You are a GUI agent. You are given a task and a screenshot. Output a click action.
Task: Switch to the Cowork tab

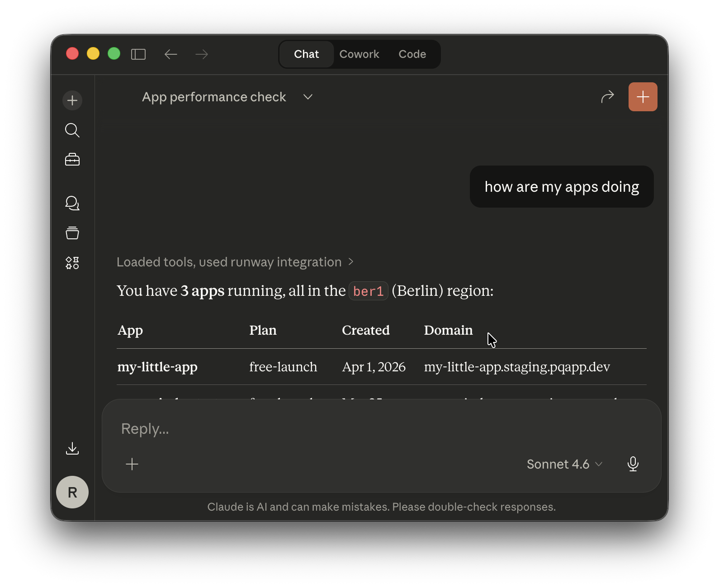(x=359, y=54)
